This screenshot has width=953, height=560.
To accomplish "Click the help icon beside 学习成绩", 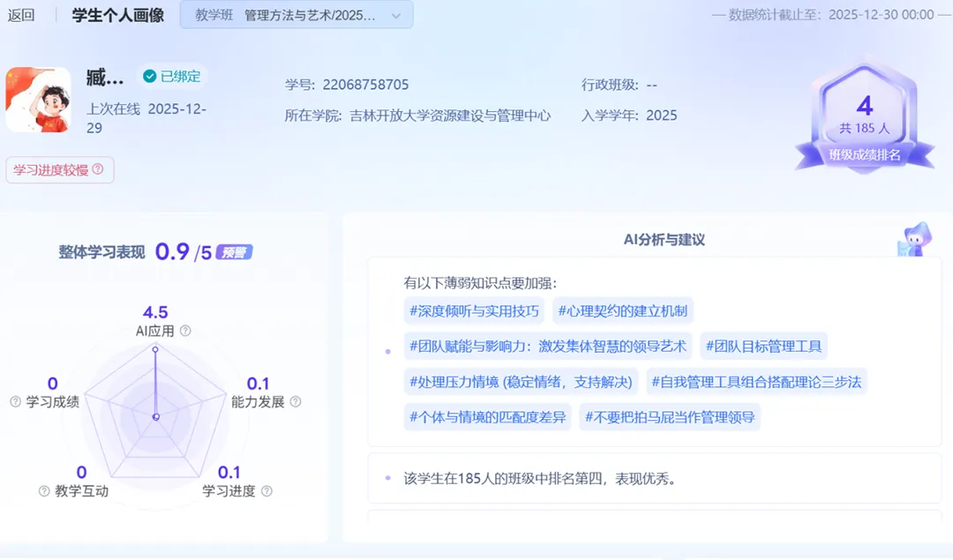I will [x=15, y=402].
